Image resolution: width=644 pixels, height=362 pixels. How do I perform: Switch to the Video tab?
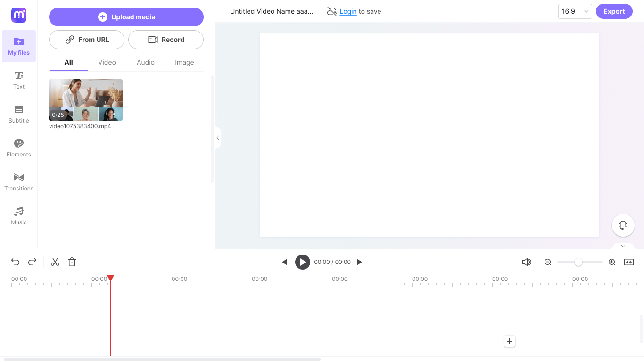click(x=107, y=62)
